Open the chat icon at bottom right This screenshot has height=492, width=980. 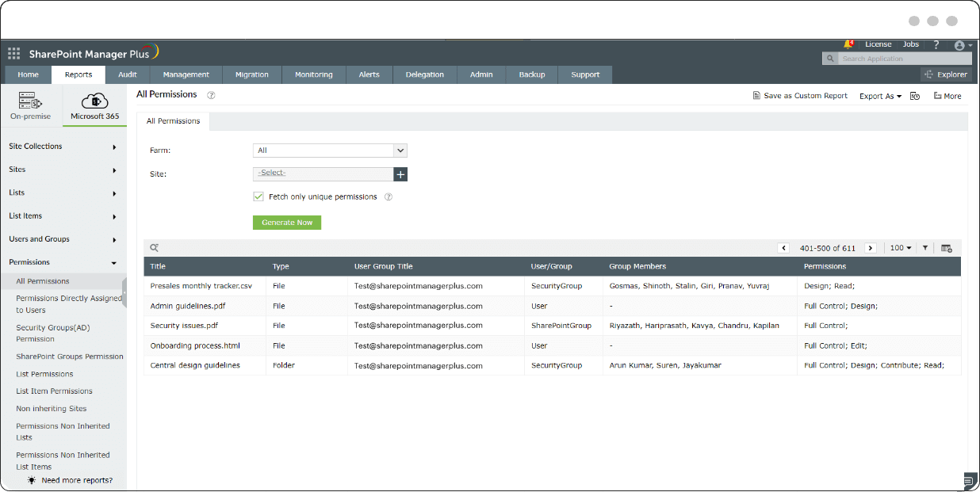tap(970, 480)
